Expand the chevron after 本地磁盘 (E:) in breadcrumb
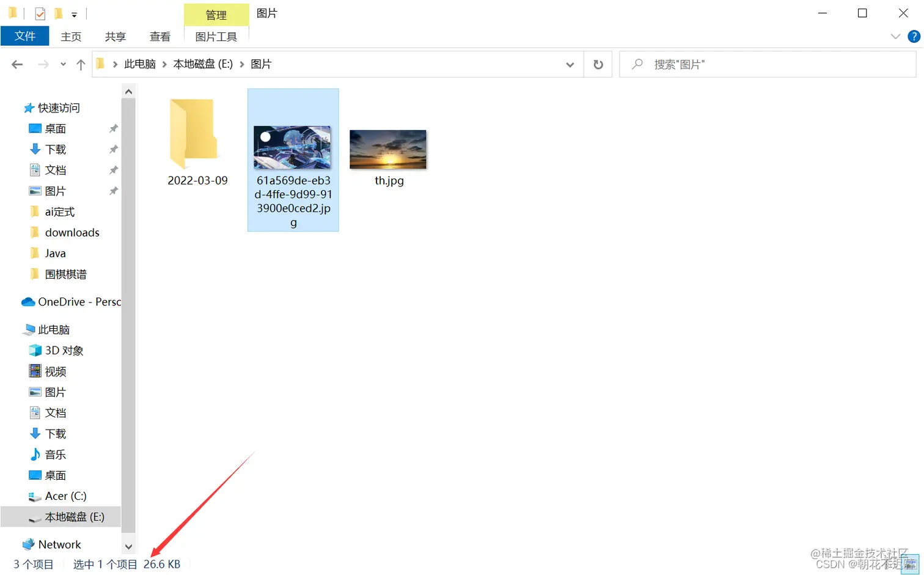Viewport: 924px width, 575px height. pos(242,64)
